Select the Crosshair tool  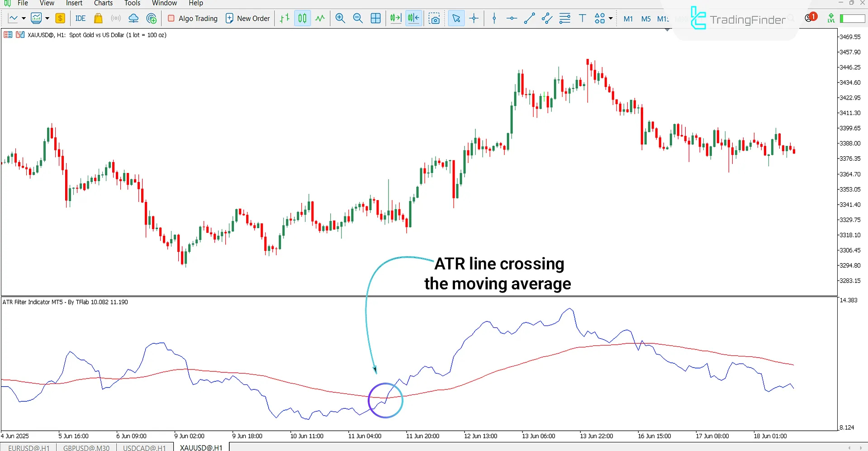click(474, 18)
